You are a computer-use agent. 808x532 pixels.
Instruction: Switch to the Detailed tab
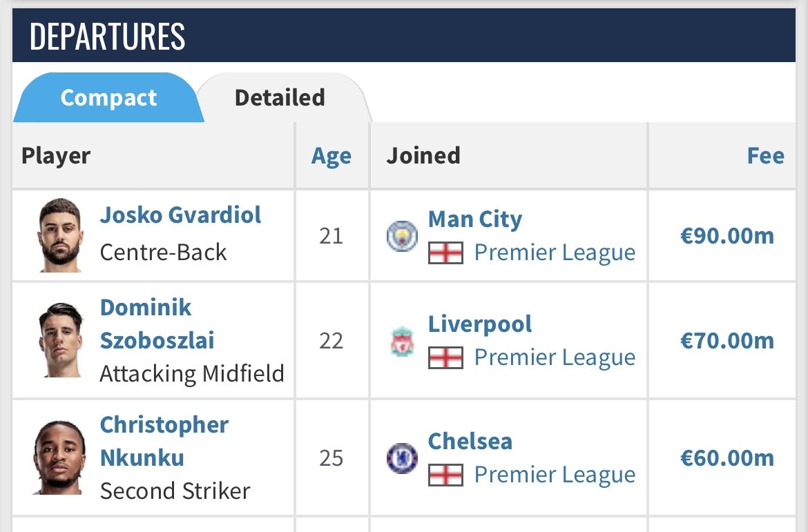click(280, 98)
